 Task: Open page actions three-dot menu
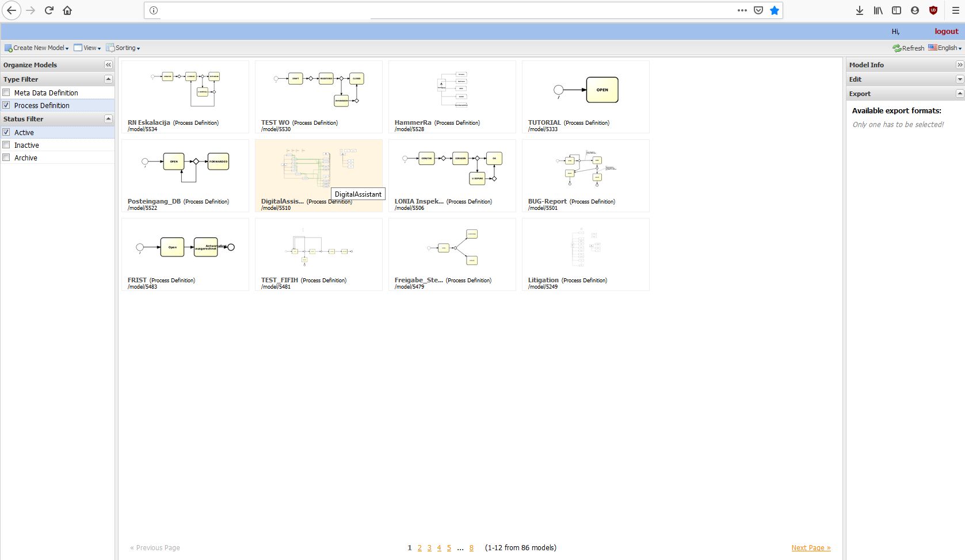coord(742,10)
